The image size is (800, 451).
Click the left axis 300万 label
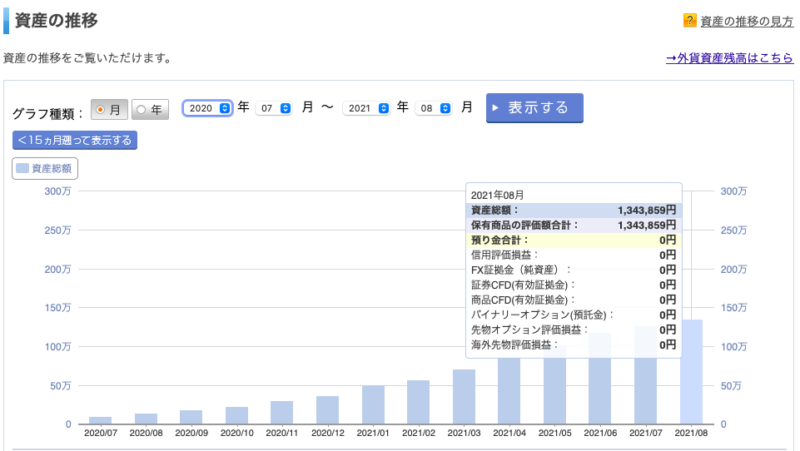click(58, 191)
